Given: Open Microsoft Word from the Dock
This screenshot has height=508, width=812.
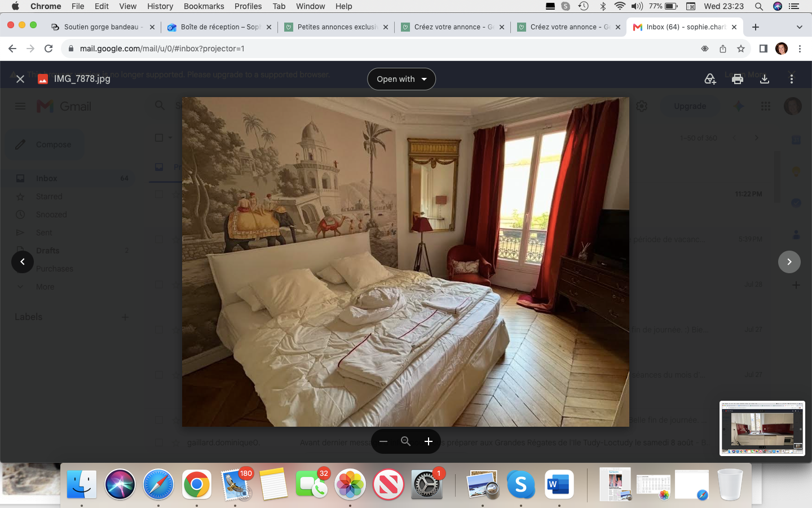Looking at the screenshot, I should [559, 484].
